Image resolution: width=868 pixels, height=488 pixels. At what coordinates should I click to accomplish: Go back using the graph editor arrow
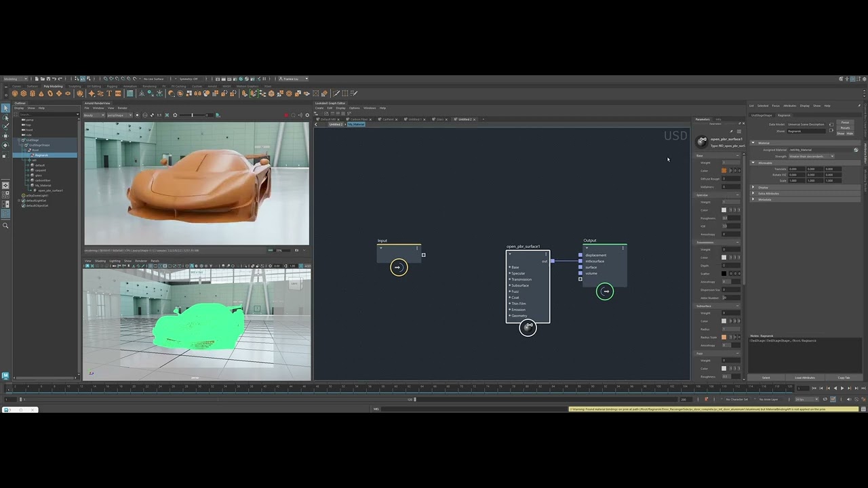[x=316, y=125]
